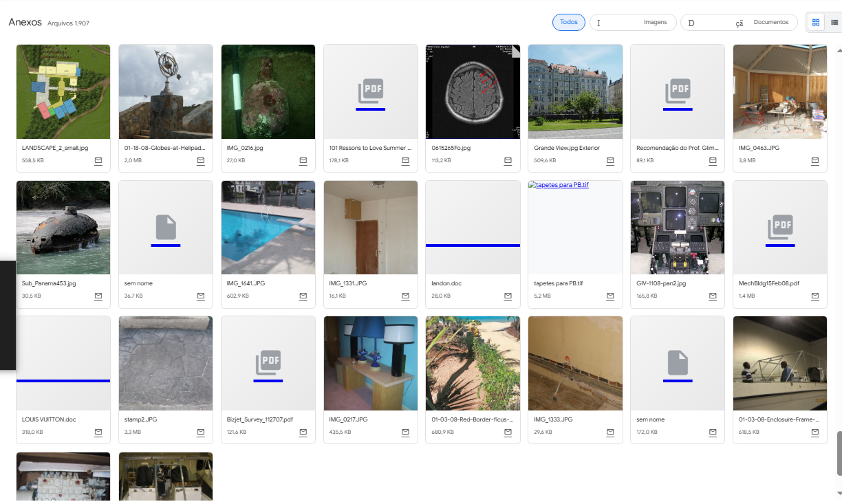Click envelope icon on 0615265Fo.jpg card
842x504 pixels.
pos(508,161)
